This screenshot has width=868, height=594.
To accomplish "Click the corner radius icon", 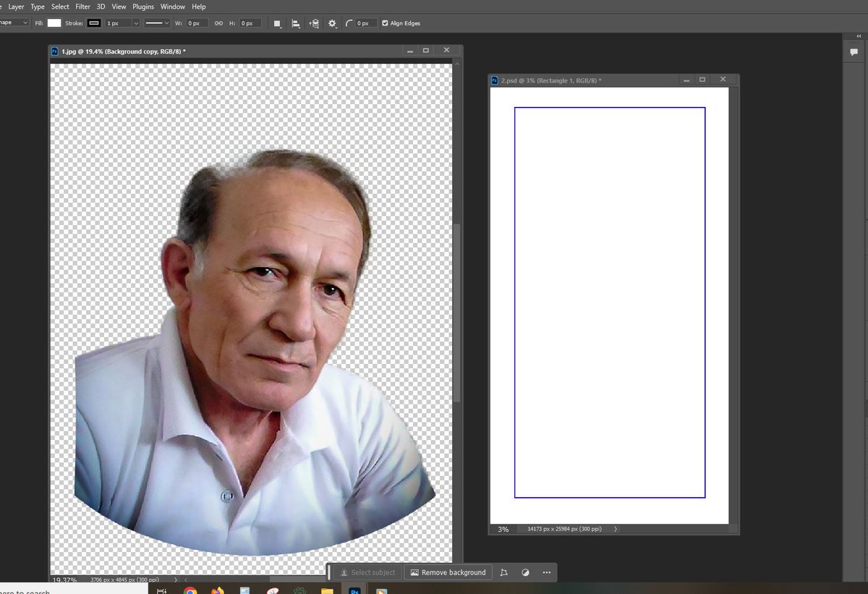I will [349, 23].
